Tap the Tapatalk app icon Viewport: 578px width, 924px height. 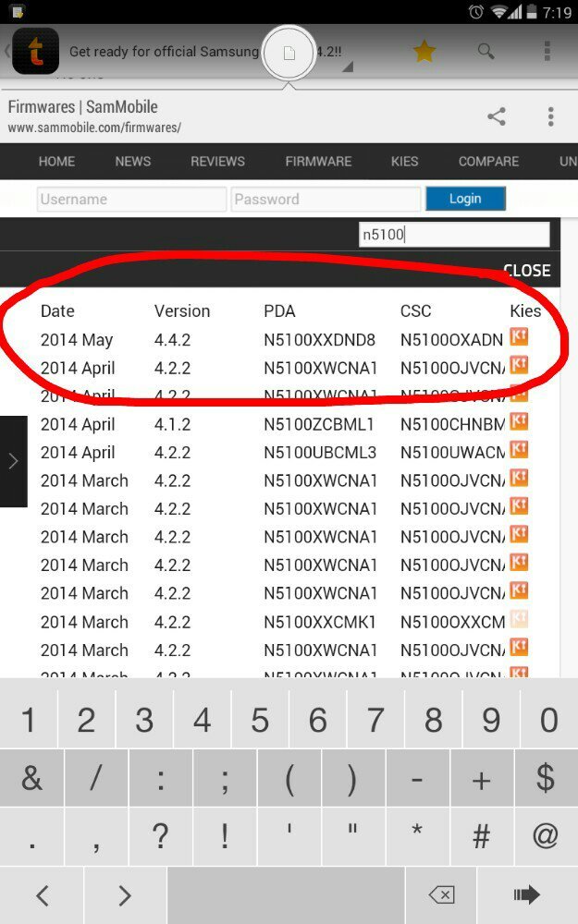[x=35, y=51]
